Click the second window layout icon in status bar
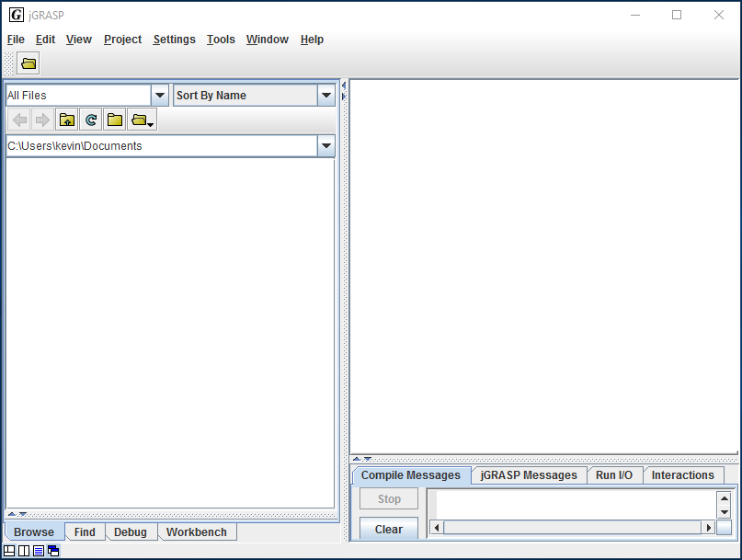 tap(24, 551)
